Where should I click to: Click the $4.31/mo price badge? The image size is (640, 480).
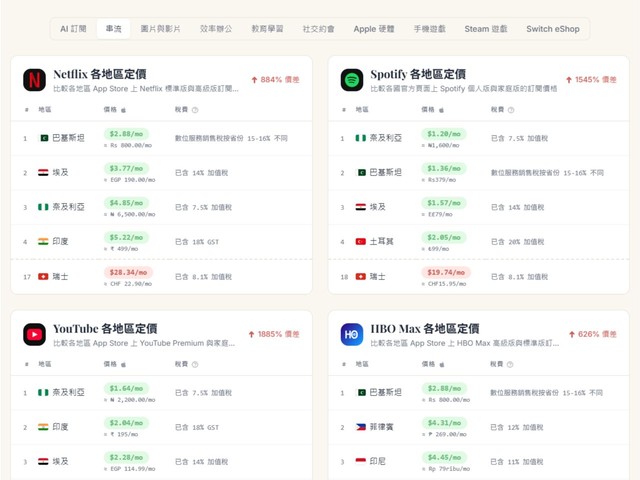pos(444,422)
